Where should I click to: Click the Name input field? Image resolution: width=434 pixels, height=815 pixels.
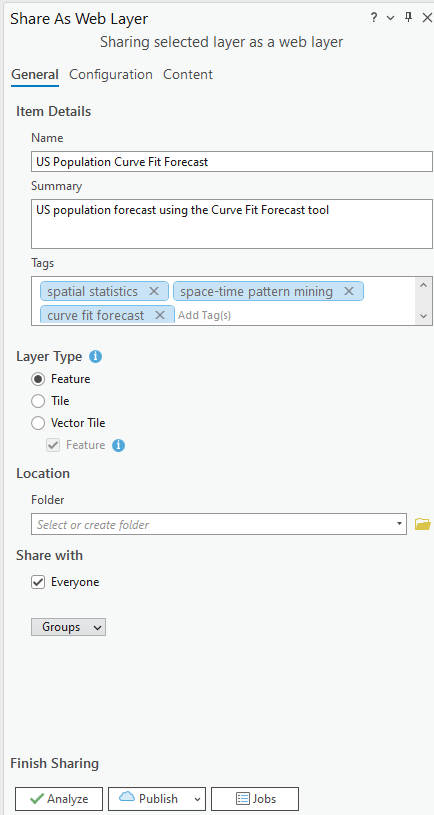pyautogui.click(x=232, y=162)
